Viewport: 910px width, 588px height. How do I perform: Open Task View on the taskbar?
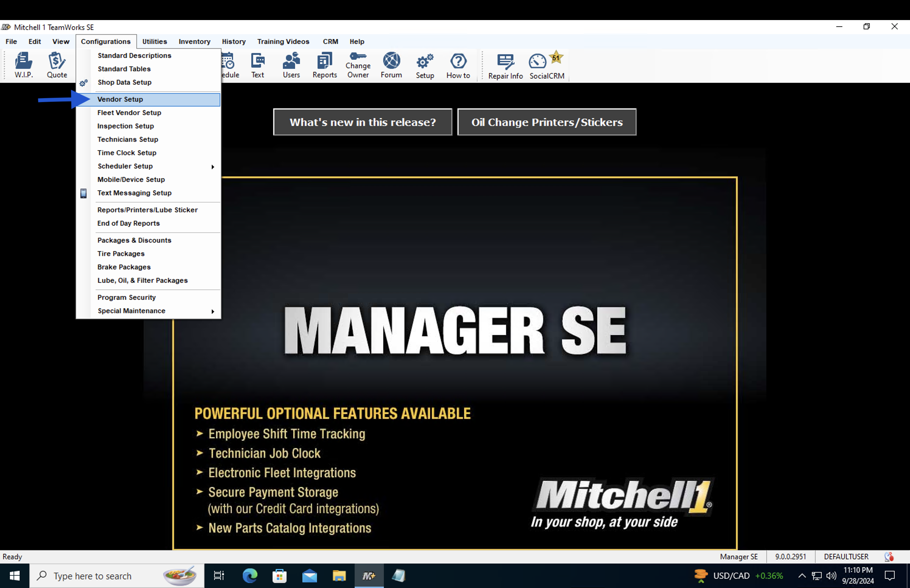(x=219, y=576)
